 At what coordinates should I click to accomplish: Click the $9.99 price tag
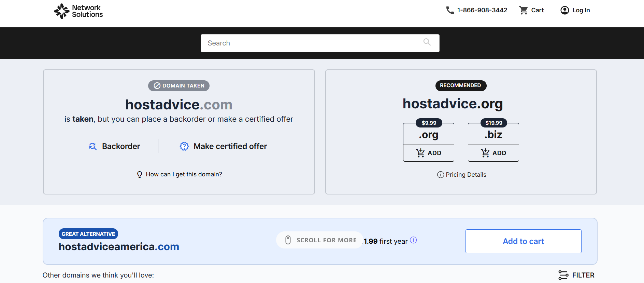pyautogui.click(x=429, y=123)
